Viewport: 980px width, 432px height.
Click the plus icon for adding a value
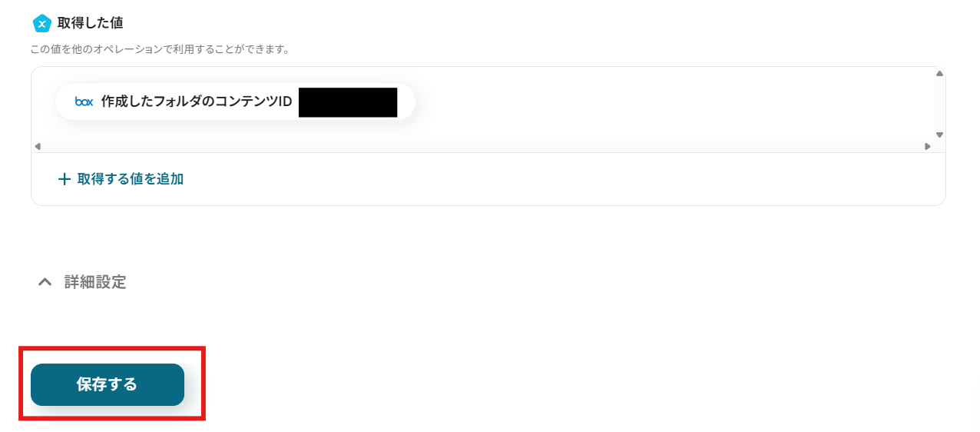point(65,179)
